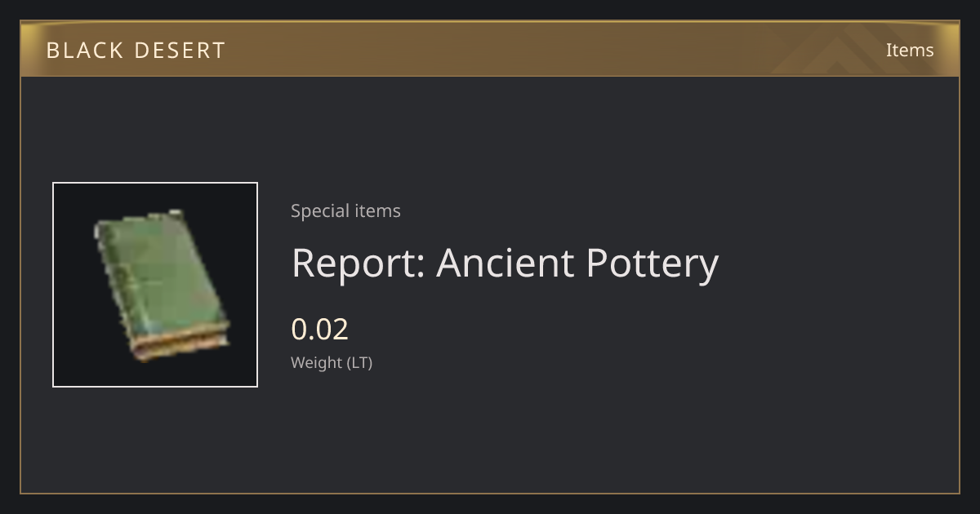The width and height of the screenshot is (980, 514).
Task: Select the word Pottery in the title
Action: 653,263
